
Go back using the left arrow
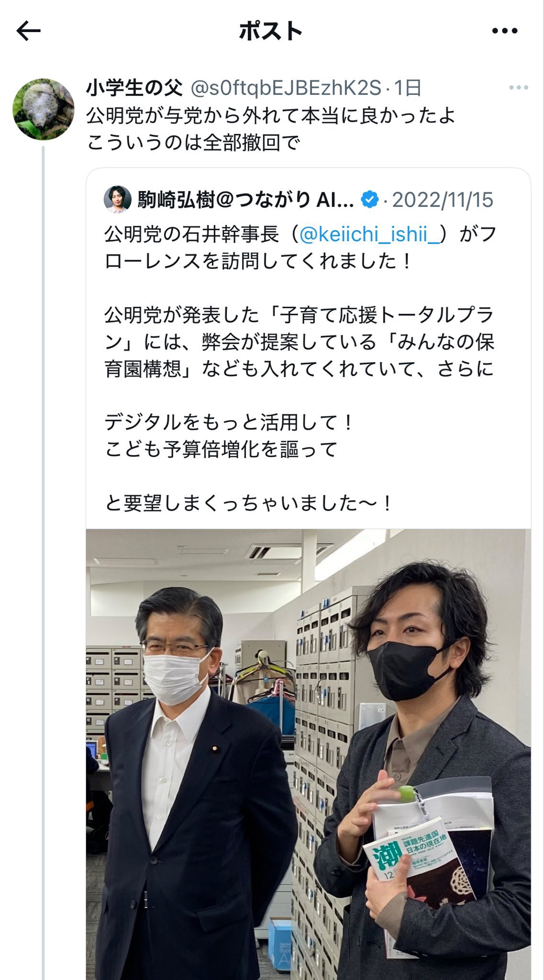(29, 32)
